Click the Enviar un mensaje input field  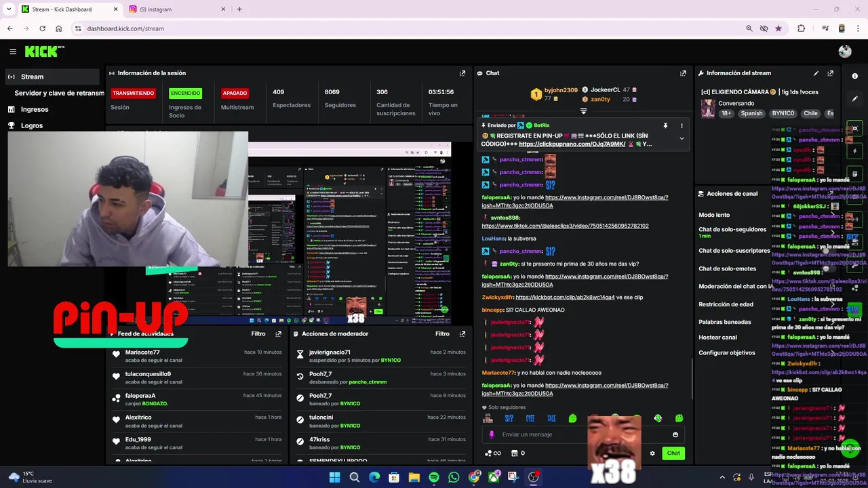point(583,435)
